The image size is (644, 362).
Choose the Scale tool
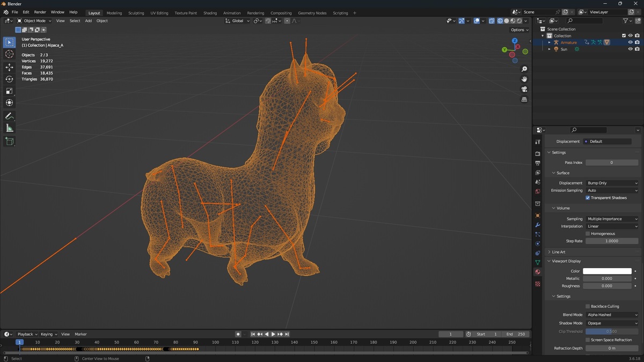click(9, 91)
